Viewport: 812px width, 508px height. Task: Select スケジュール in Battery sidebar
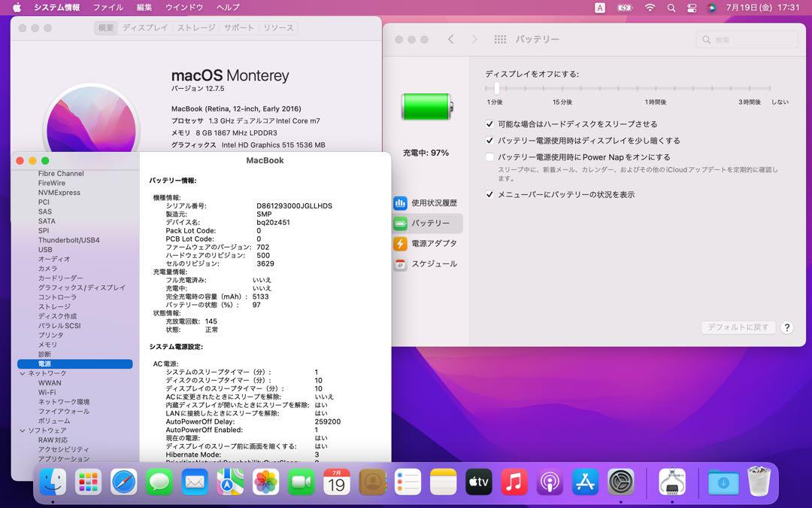coord(427,264)
